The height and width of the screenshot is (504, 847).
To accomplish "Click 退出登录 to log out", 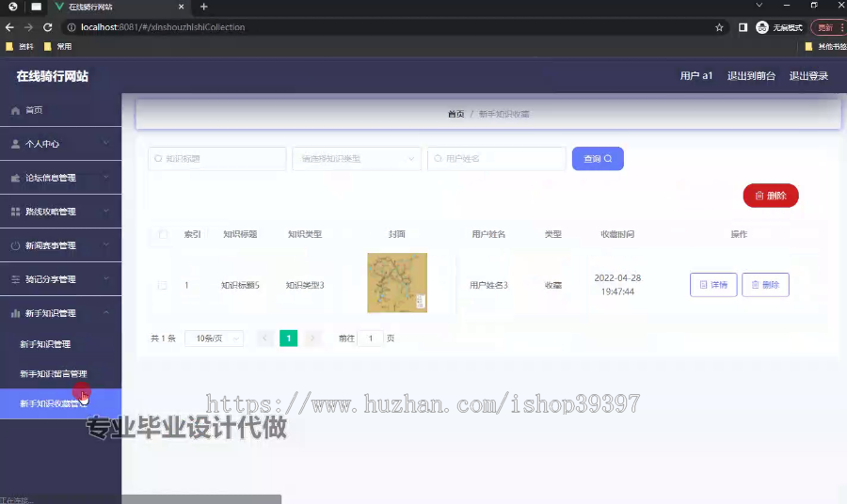I will 808,76.
